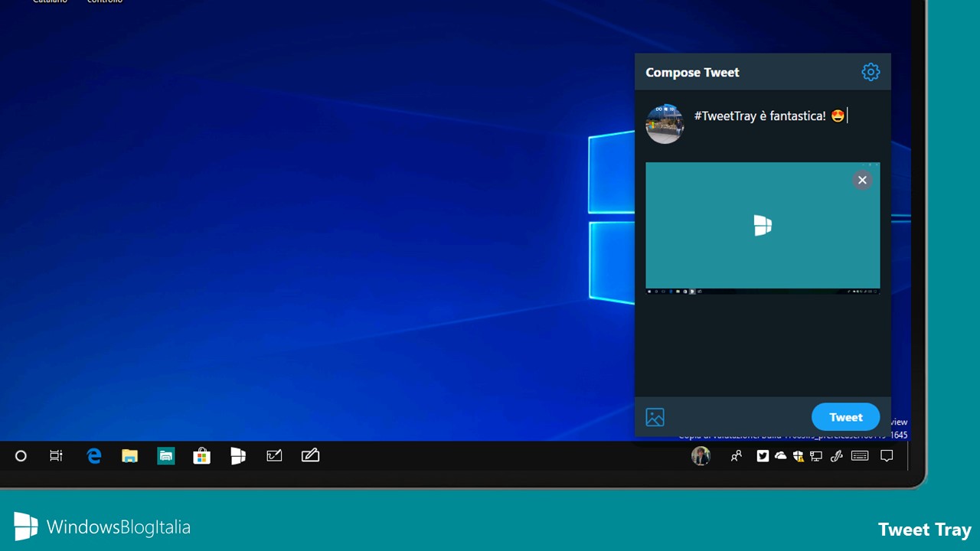Open Cortana circle on the taskbar

click(21, 456)
